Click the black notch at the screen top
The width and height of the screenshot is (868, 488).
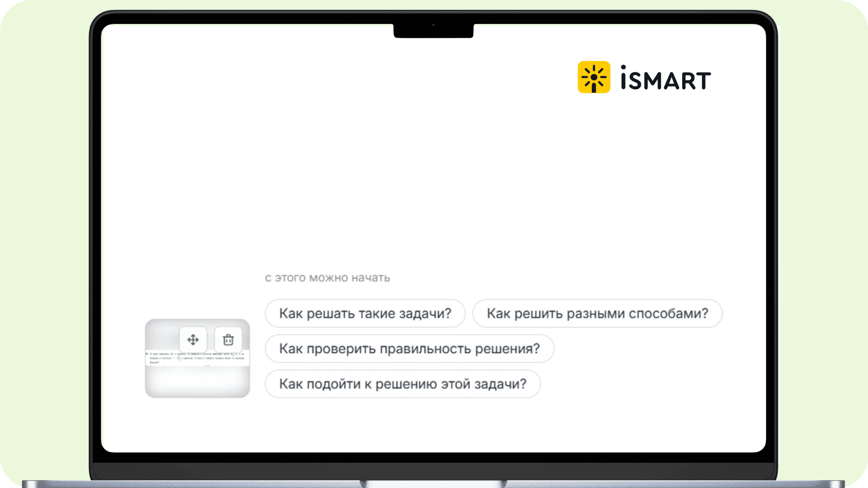[433, 30]
